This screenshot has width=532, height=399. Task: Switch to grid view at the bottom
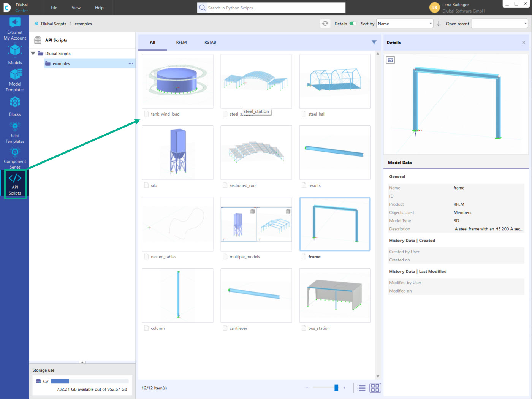point(375,388)
